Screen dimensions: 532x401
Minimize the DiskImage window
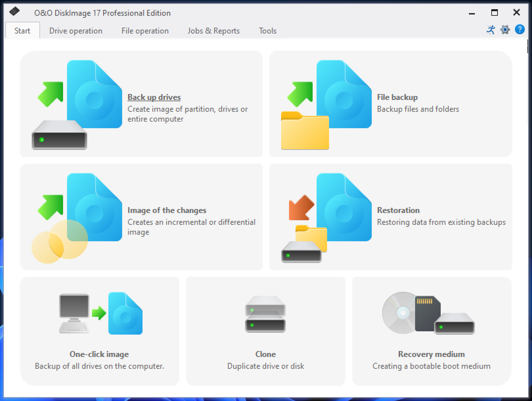(x=472, y=13)
